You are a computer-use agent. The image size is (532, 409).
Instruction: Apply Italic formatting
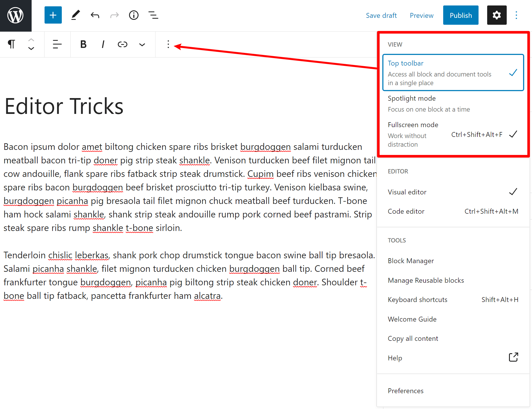tap(103, 44)
